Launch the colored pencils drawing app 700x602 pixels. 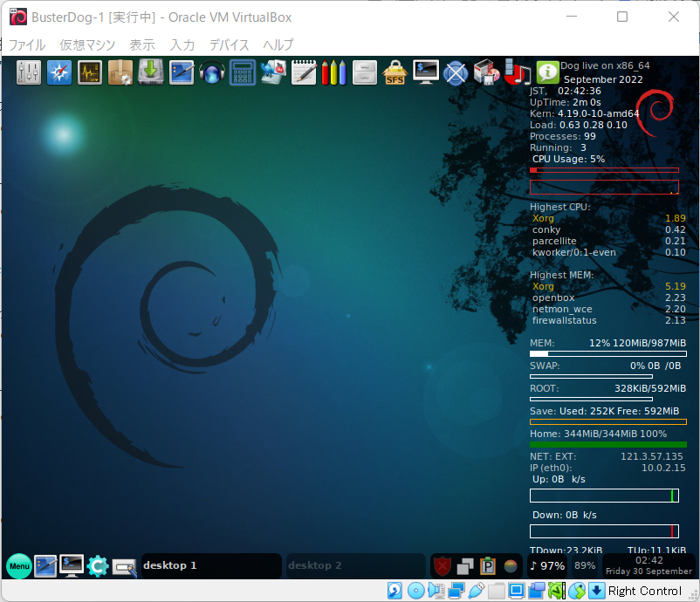(x=334, y=72)
